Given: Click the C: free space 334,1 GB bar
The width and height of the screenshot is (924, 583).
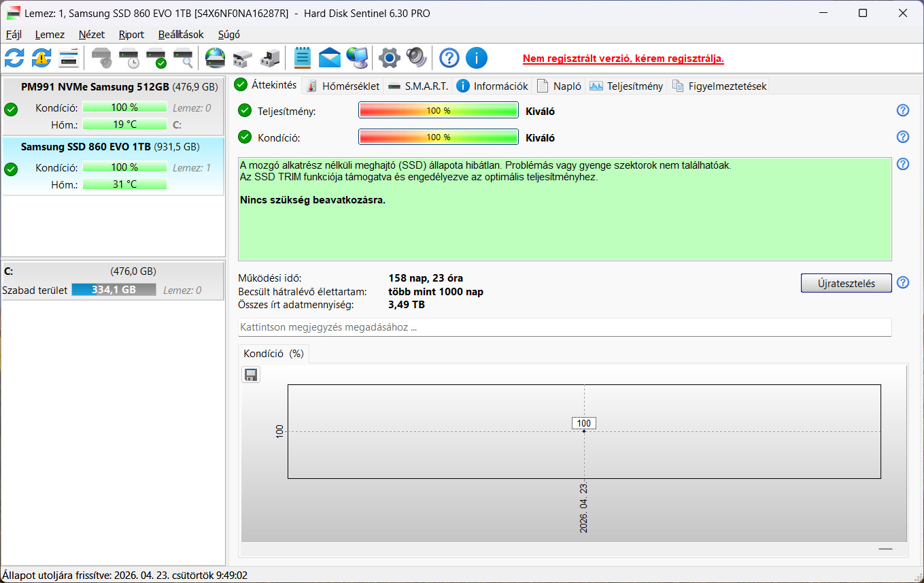Looking at the screenshot, I should pos(114,290).
